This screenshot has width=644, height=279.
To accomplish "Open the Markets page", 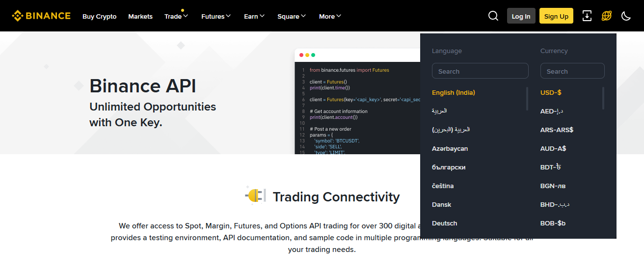I will tap(140, 16).
